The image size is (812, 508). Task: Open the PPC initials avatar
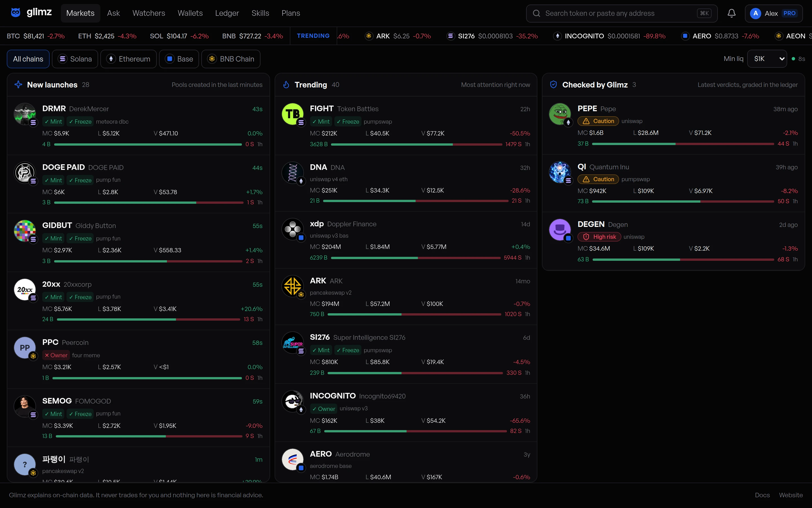point(25,348)
